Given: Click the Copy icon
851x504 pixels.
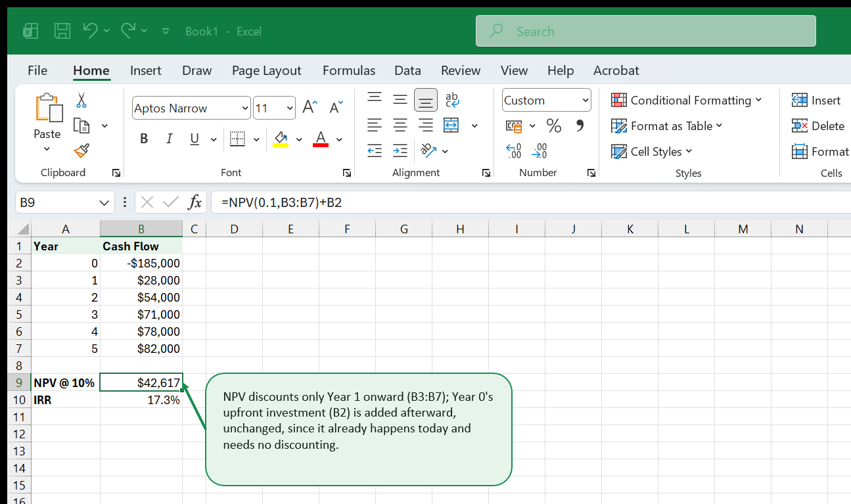Looking at the screenshot, I should click(x=81, y=126).
